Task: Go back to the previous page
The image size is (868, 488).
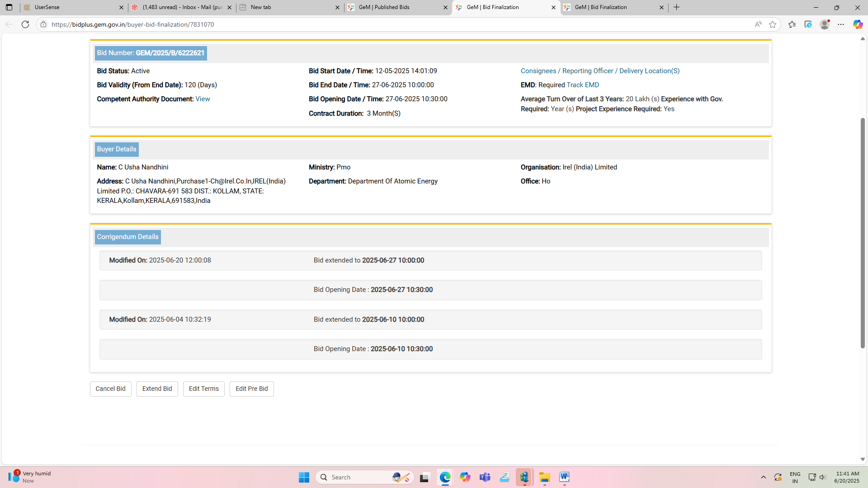Action: (9, 24)
